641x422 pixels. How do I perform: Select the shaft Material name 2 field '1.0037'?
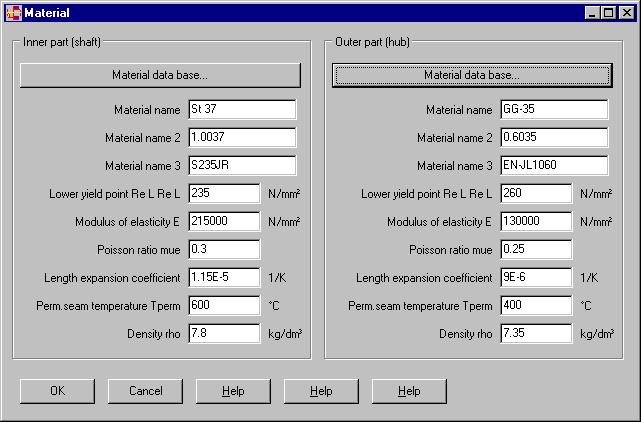point(241,138)
